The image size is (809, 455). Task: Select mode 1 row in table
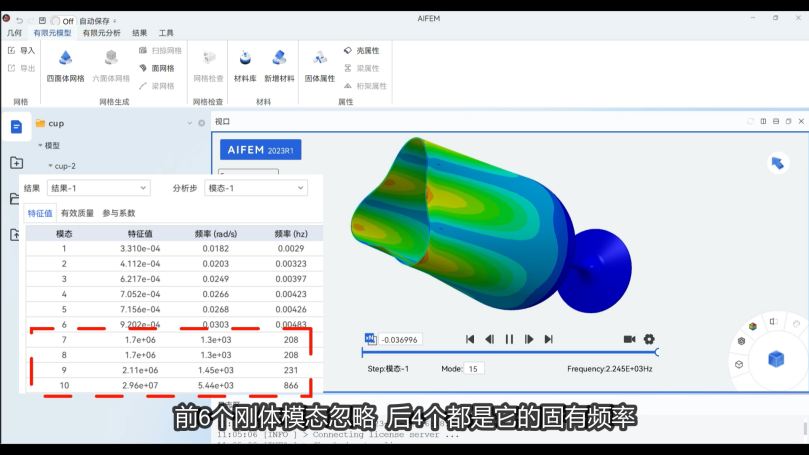tap(174, 248)
